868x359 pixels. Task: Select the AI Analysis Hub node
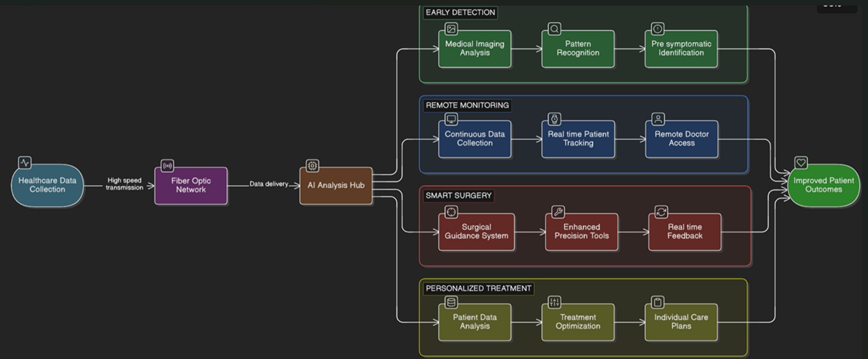[336, 186]
